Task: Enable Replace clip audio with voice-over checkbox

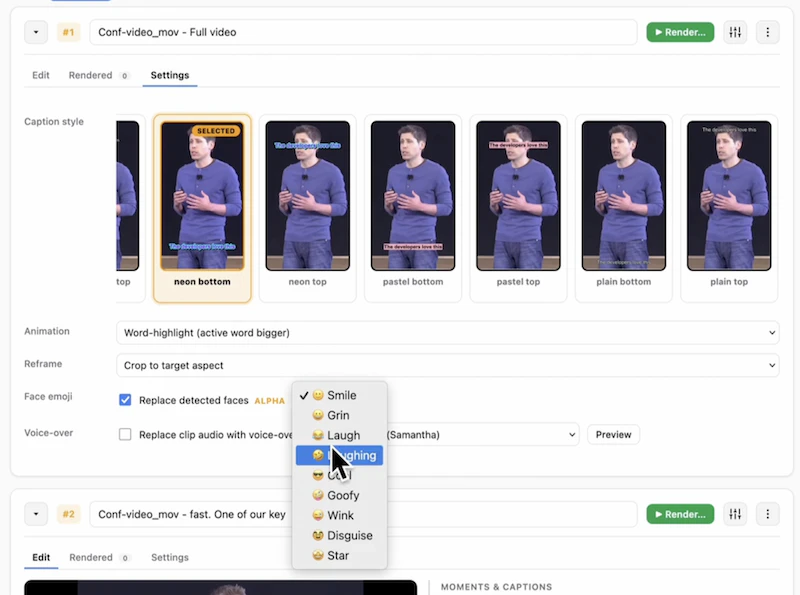Action: click(x=125, y=434)
